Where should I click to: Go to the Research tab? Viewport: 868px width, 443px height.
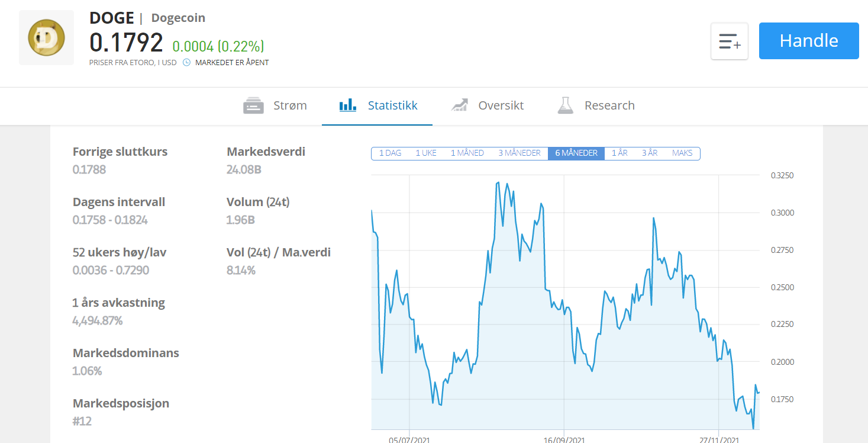pos(596,105)
